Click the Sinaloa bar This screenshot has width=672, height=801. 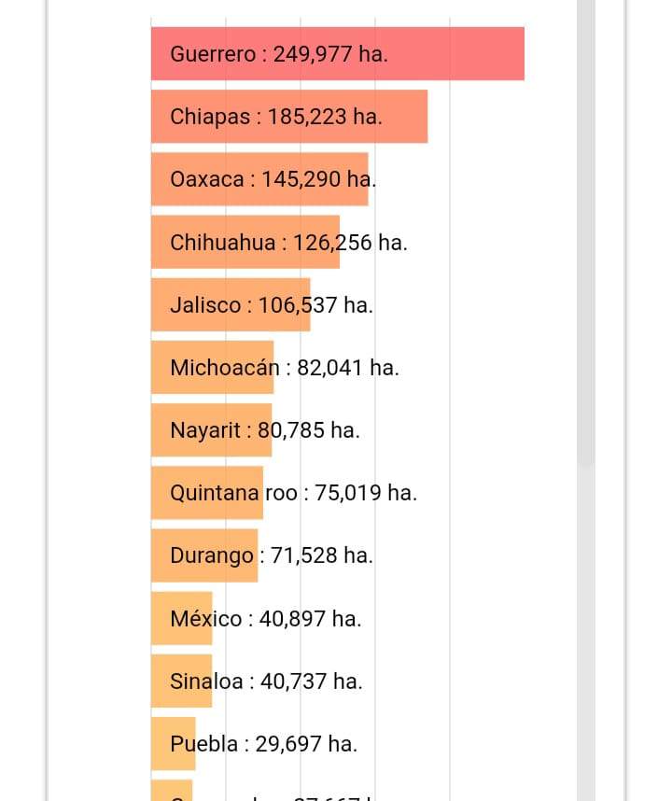(x=181, y=681)
